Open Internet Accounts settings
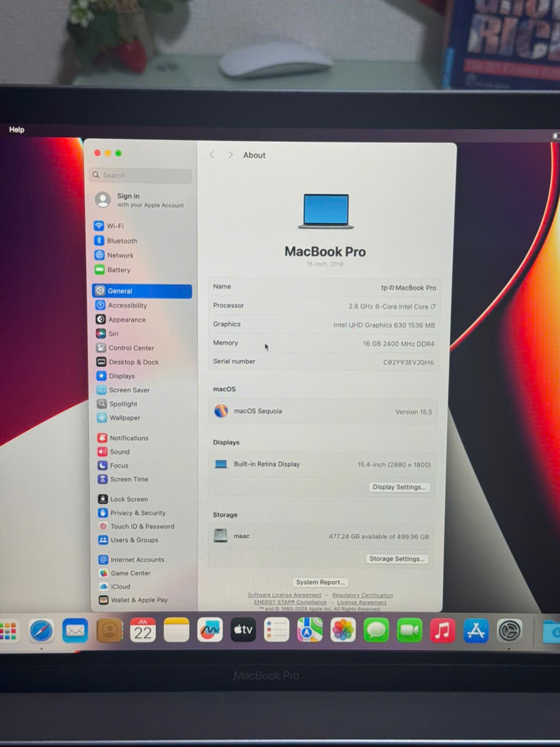 tap(132, 559)
